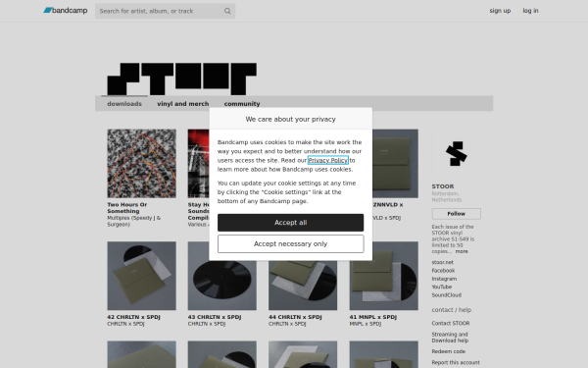588x368 pixels.
Task: Visit the stoor.net website link
Action: point(443,262)
